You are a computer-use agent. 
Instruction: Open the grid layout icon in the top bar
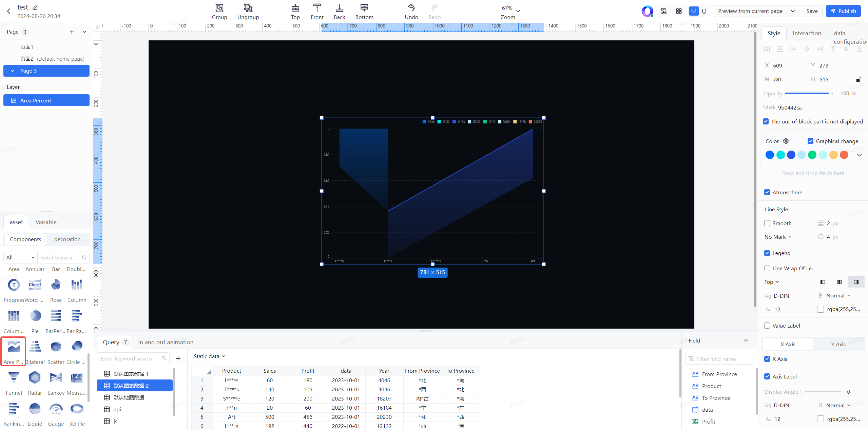coord(679,11)
